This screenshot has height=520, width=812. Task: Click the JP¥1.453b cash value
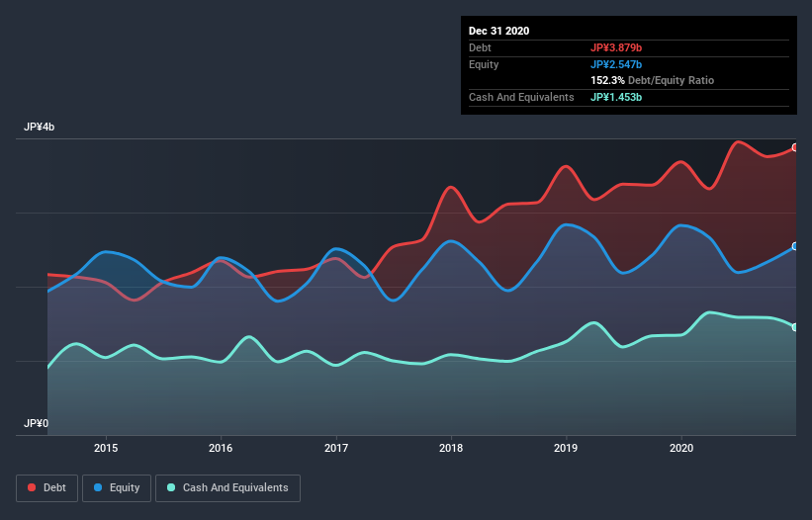pos(616,97)
